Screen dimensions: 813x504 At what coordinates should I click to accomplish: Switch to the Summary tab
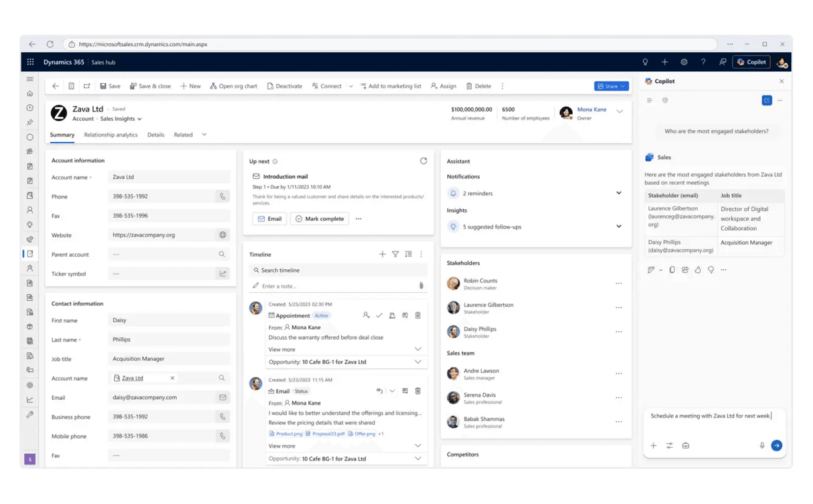pyautogui.click(x=62, y=135)
